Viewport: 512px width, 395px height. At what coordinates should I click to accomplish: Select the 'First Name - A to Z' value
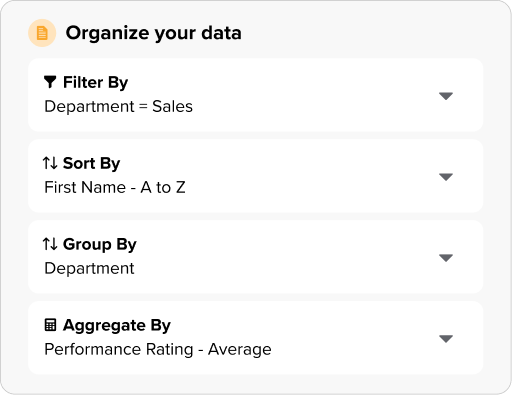[x=115, y=187]
